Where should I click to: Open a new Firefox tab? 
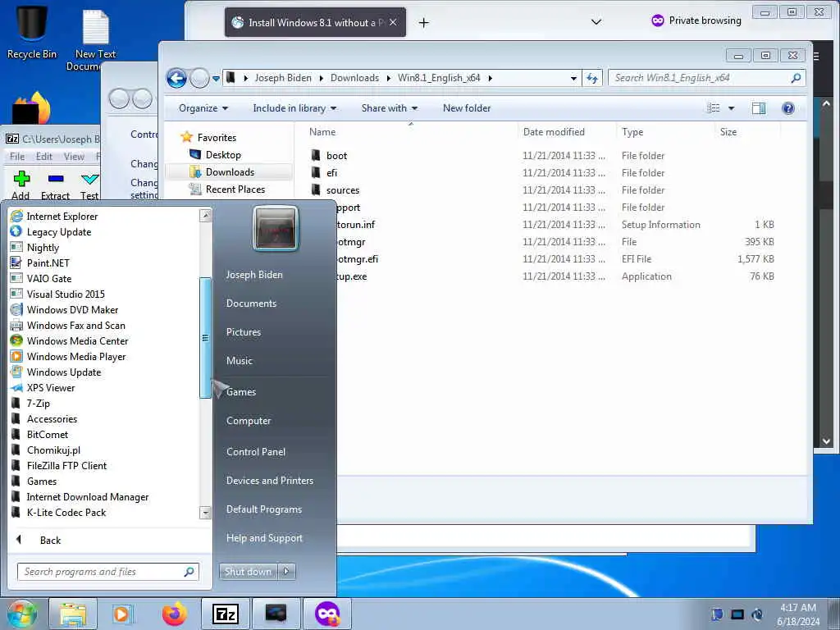(x=424, y=22)
